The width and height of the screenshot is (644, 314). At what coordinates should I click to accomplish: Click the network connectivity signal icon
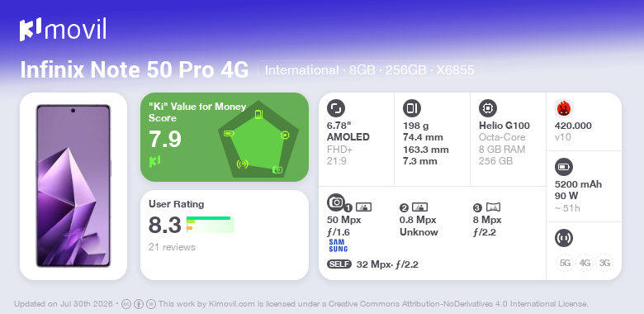[563, 238]
